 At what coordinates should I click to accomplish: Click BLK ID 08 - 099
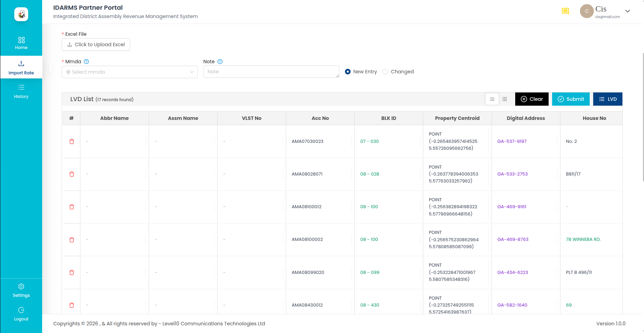(370, 273)
